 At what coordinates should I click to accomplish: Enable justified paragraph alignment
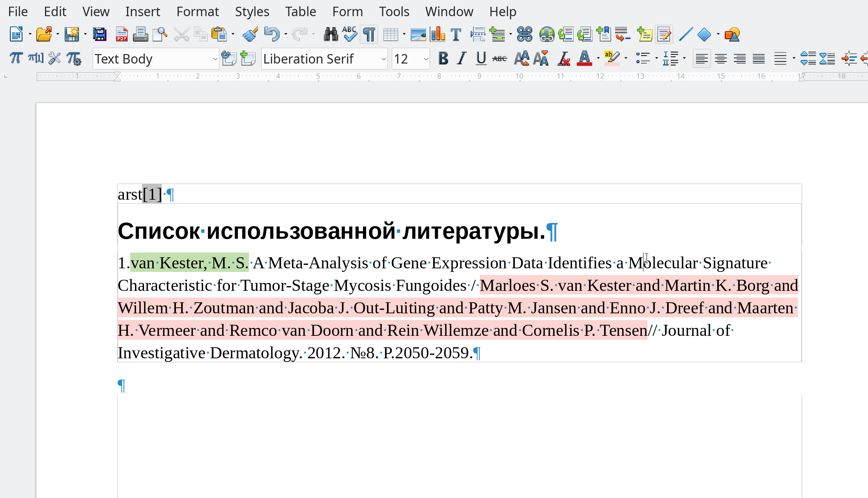758,59
